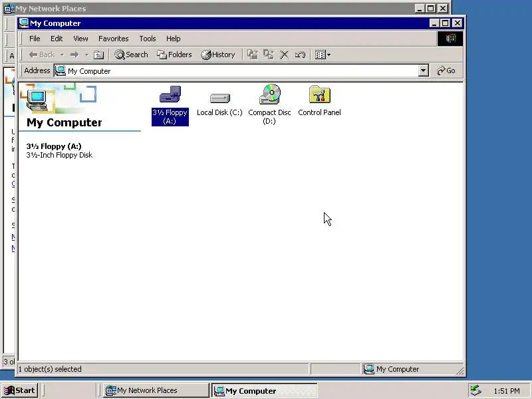Open the Forward history dropdown arrow
The height and width of the screenshot is (399, 532).
tap(87, 55)
